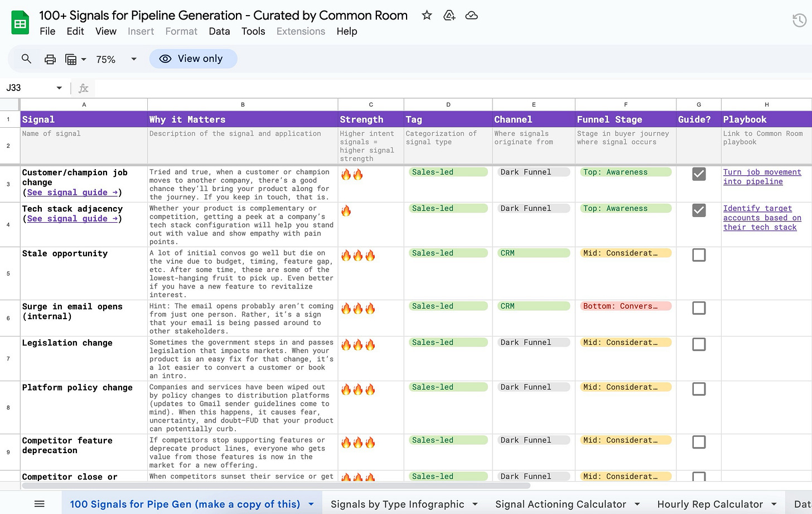Uncheck Guide checkbox for Tech stack adjacency
Viewport: 812px width, 514px height.
click(699, 210)
